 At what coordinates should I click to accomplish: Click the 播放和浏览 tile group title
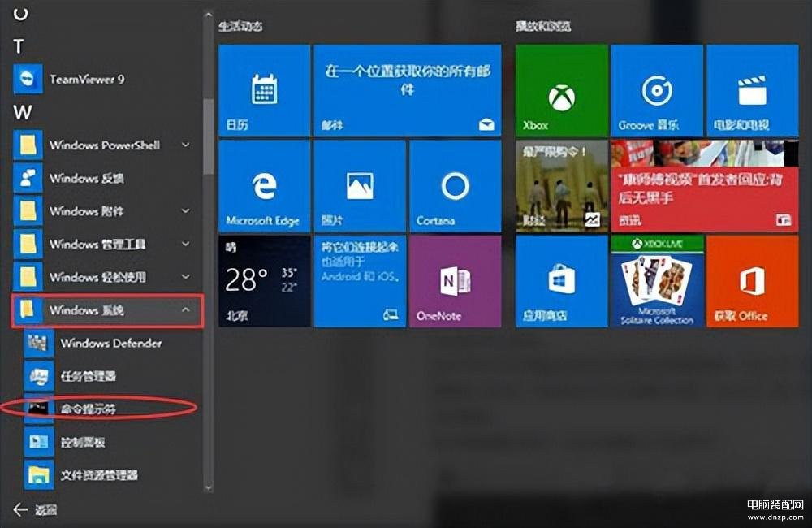(x=543, y=26)
